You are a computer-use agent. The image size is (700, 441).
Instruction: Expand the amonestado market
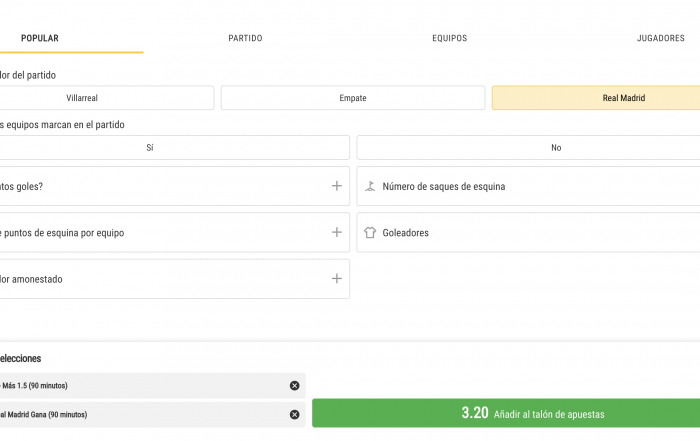337,279
